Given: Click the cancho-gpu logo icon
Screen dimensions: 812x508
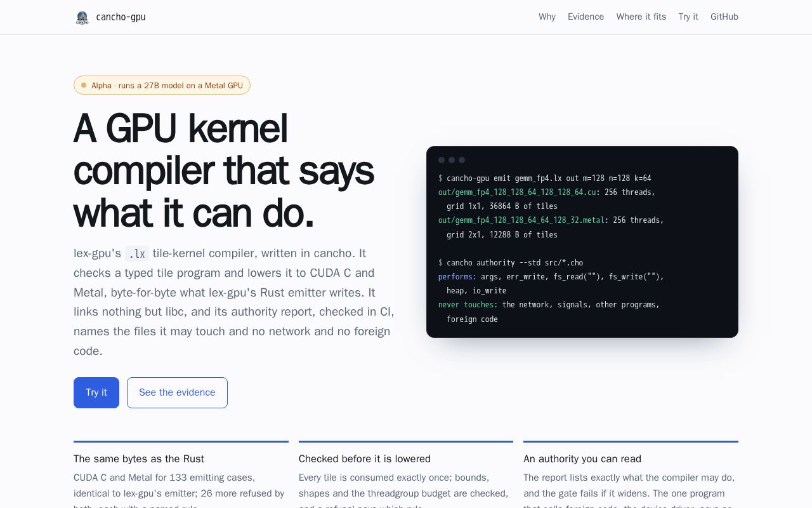Looking at the screenshot, I should tap(82, 17).
